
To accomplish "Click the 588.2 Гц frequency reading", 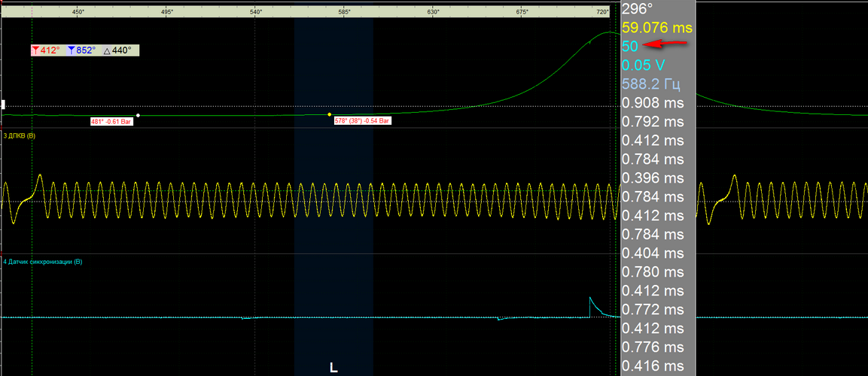I will click(x=651, y=84).
